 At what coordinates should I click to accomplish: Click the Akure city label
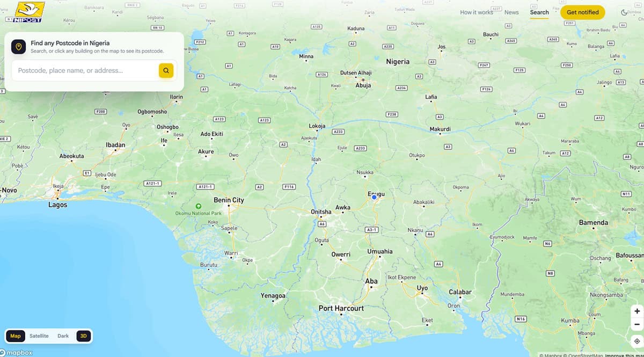pos(206,151)
